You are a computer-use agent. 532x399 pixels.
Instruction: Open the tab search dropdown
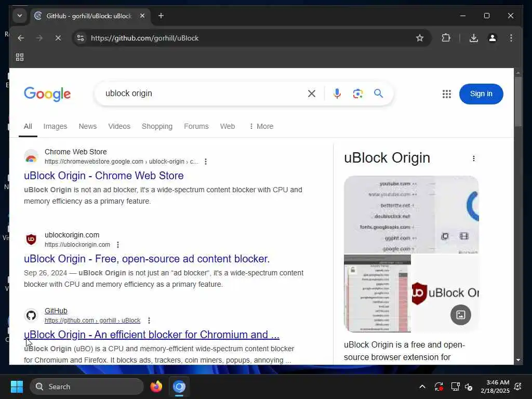click(20, 16)
